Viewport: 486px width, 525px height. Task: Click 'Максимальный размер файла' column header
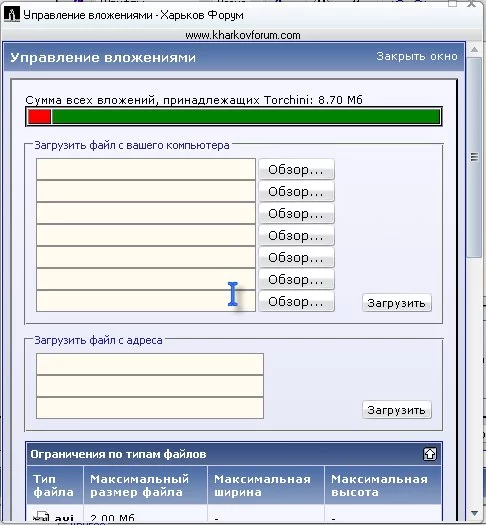pos(145,485)
